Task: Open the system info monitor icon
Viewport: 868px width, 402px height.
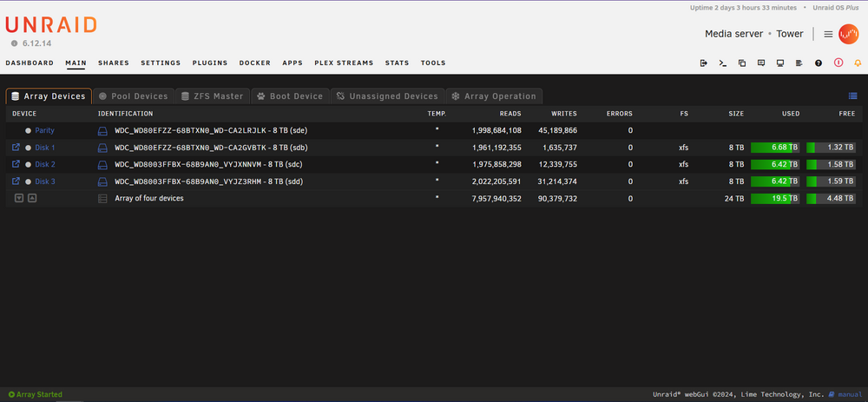Action: tap(780, 63)
